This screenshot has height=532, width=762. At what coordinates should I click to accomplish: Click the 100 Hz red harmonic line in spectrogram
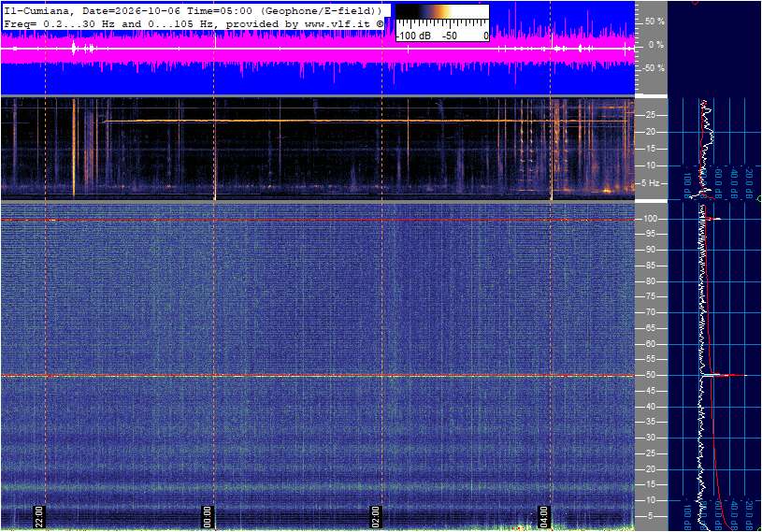click(x=318, y=220)
